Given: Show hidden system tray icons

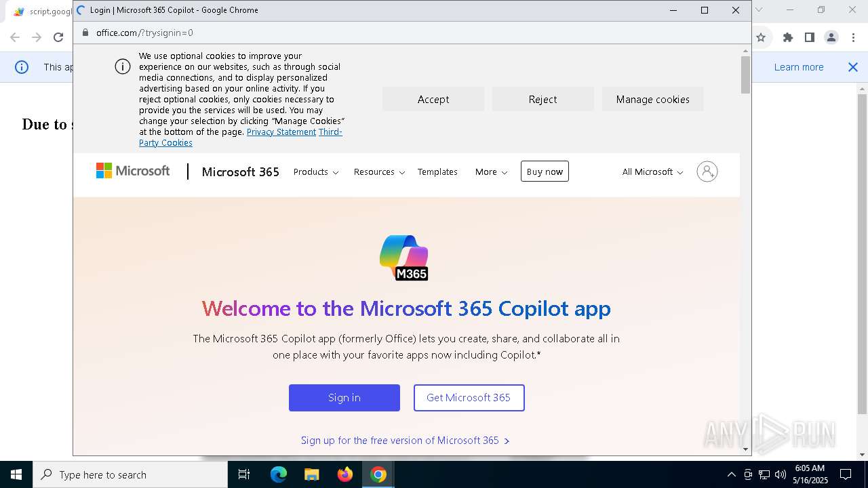Looking at the screenshot, I should (x=731, y=474).
